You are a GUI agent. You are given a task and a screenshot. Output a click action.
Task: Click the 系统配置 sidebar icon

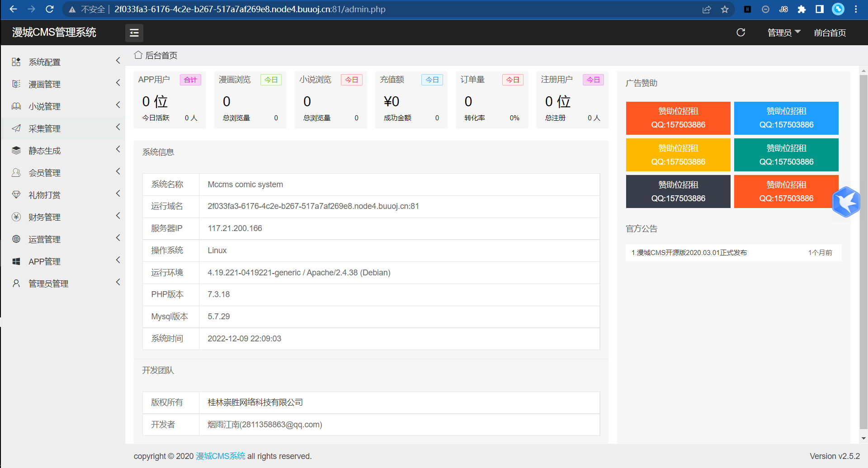16,62
